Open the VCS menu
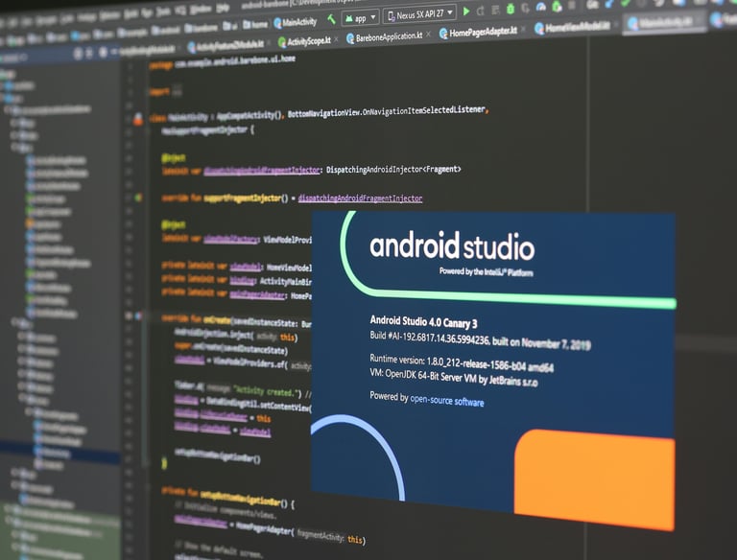This screenshot has width=737, height=560. (x=180, y=10)
